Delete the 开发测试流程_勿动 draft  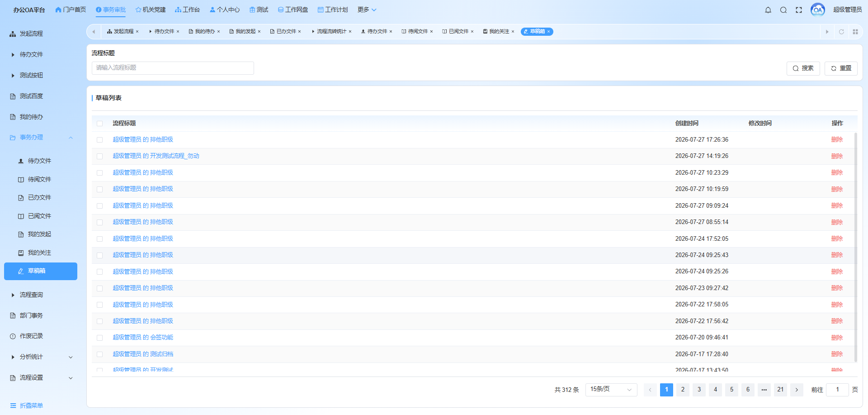(x=837, y=156)
